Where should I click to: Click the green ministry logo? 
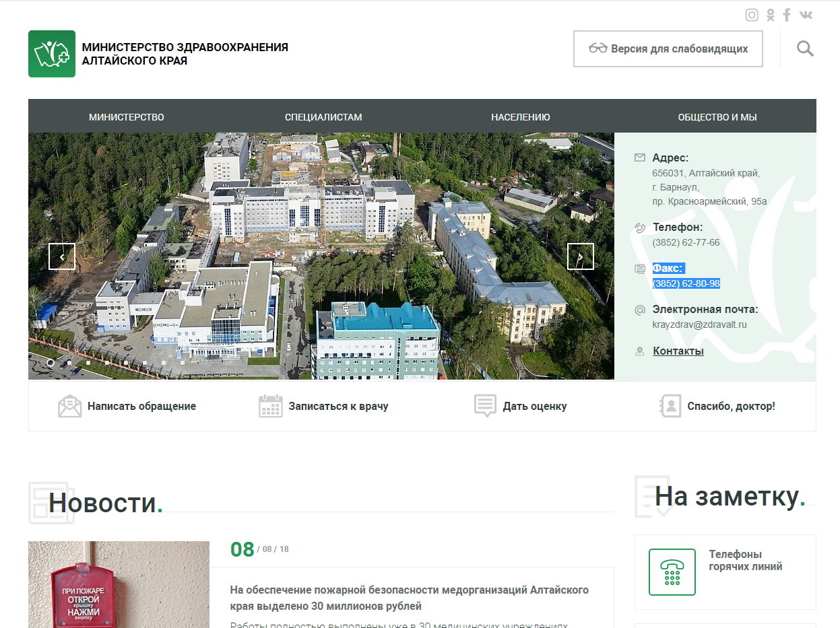(52, 54)
